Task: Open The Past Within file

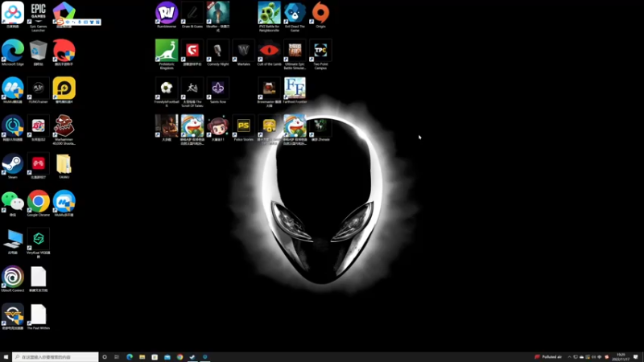Action: [38, 317]
